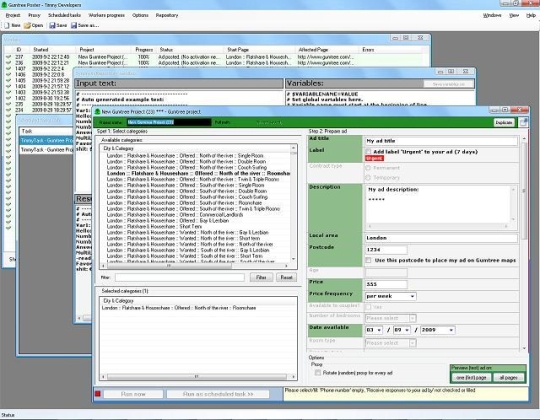540x420 pixels.
Task: Click the Save floppy disk icon
Action: coord(52,25)
